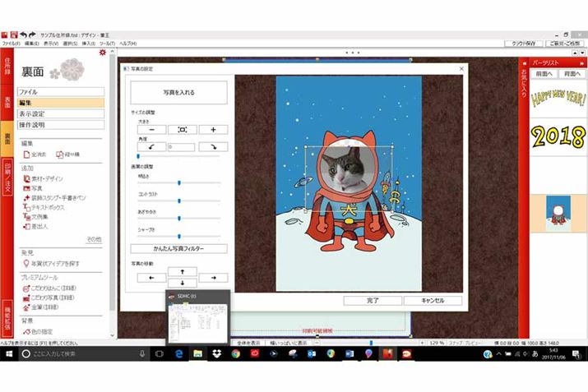The image size is (588, 392).
Task: Open 年賀状アイデアを探す idea finder
Action: [x=51, y=264]
